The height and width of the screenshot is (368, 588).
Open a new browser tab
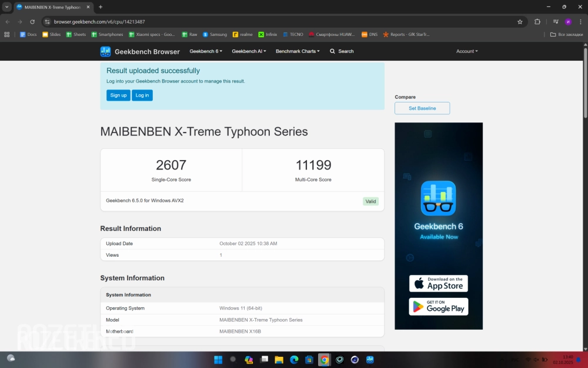pos(101,7)
